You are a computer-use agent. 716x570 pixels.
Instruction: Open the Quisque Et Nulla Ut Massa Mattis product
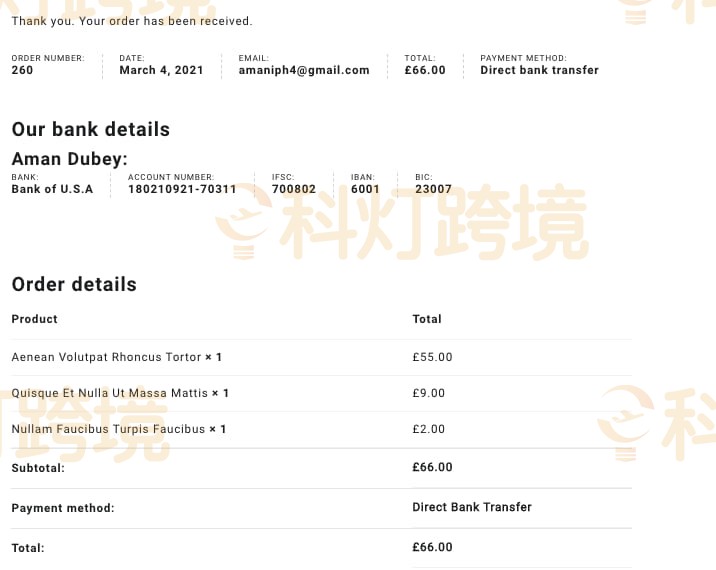tap(110, 393)
